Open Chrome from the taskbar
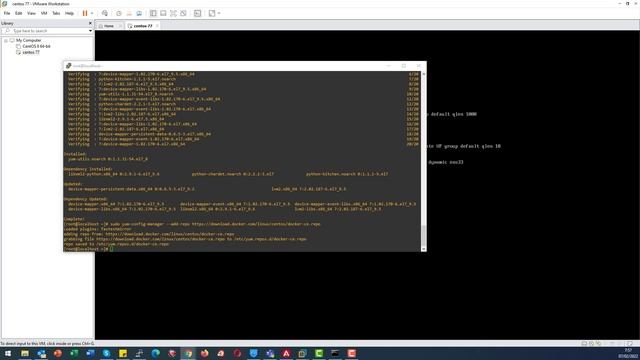 tap(188, 353)
